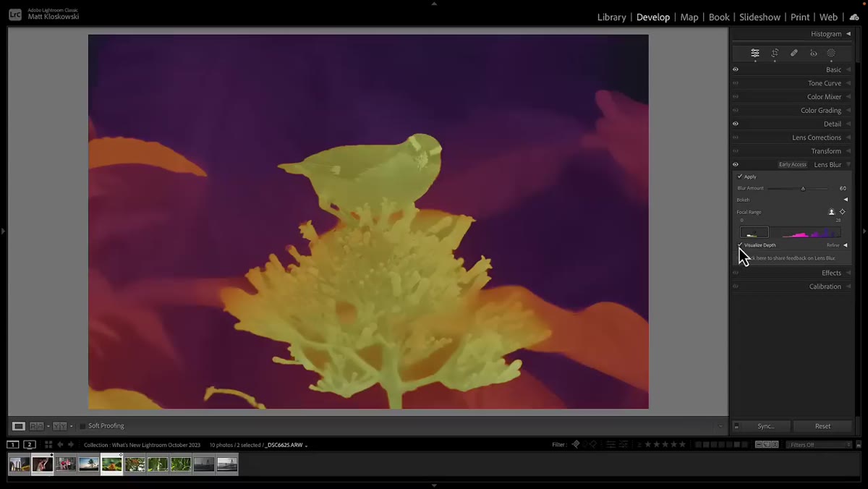
Task: Uncheck the Lens Blur Apply checkbox
Action: point(740,177)
